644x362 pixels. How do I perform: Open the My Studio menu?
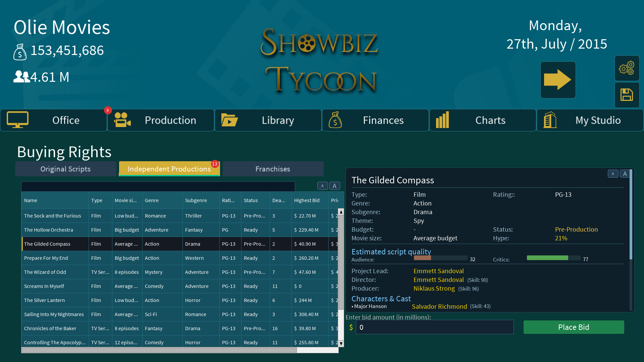click(590, 120)
